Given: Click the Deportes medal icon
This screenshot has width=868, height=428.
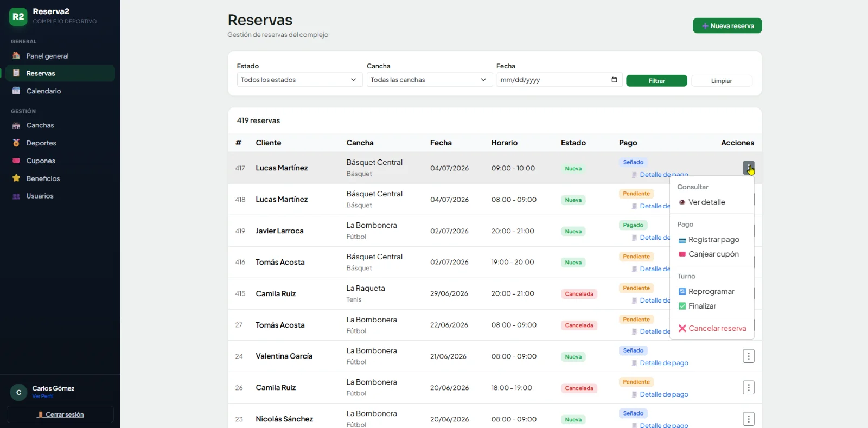Looking at the screenshot, I should coord(16,143).
